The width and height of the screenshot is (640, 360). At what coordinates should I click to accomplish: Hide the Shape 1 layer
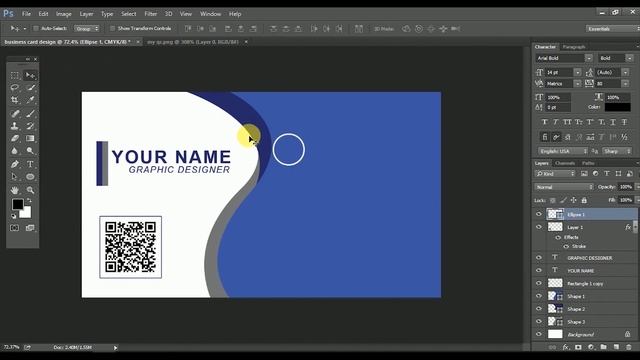click(539, 296)
